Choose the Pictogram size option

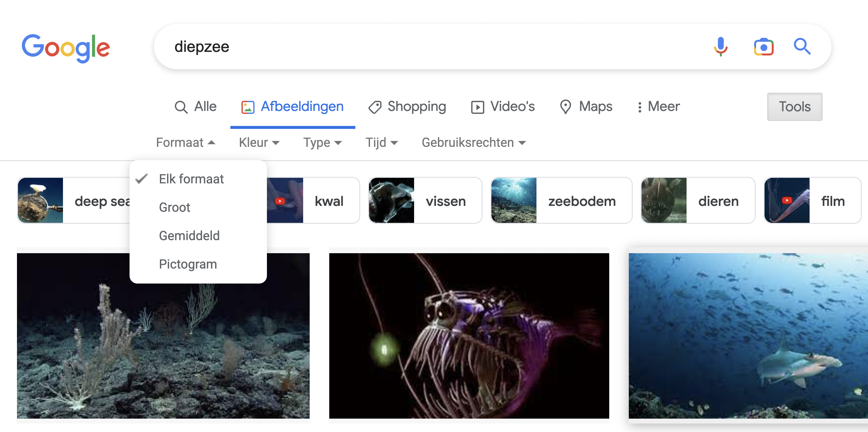pos(188,264)
